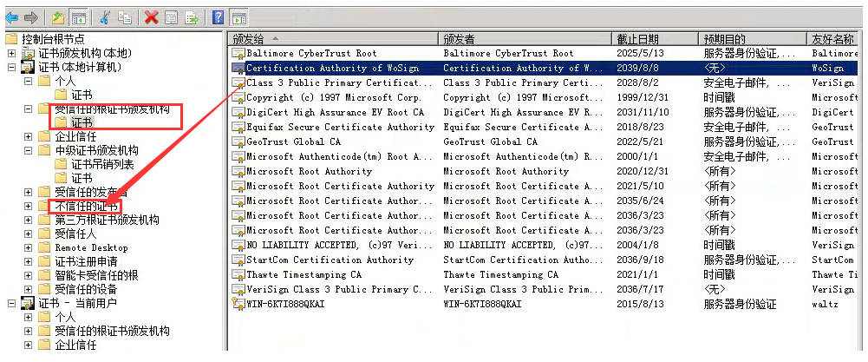Viewport: 868px width, 362px height.
Task: Sort list by the 颁发者 column header
Action: click(459, 39)
